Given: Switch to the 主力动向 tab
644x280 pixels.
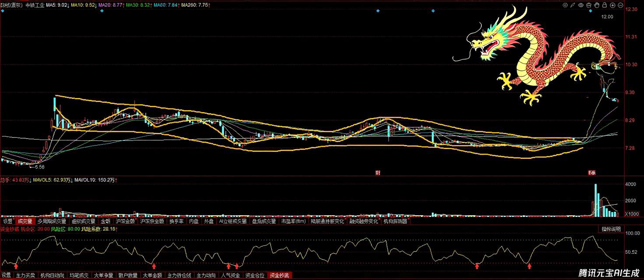Looking at the screenshot, I should 206,276.
